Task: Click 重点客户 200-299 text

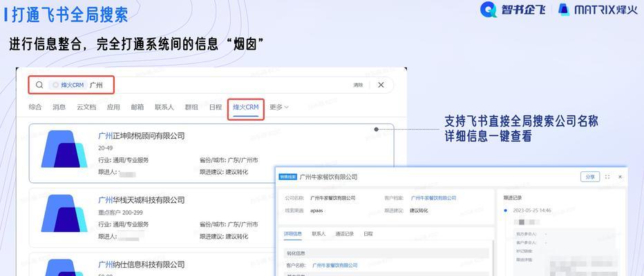Action: (120, 213)
